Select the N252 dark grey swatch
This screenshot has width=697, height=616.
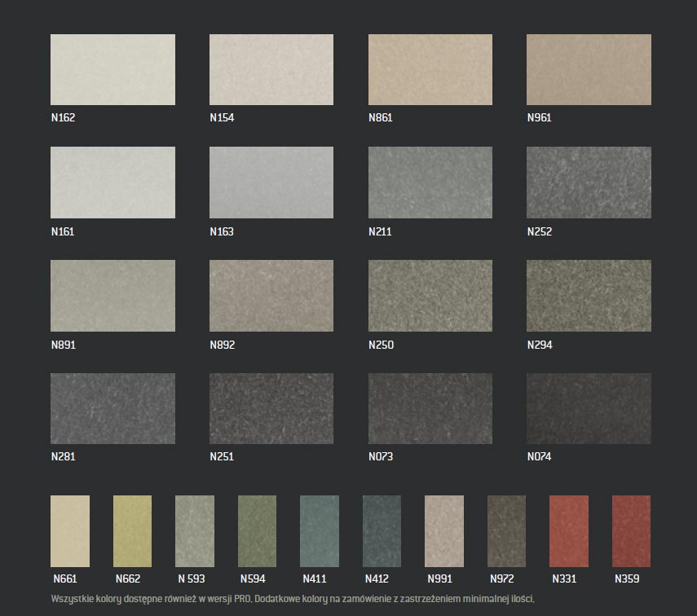click(589, 183)
